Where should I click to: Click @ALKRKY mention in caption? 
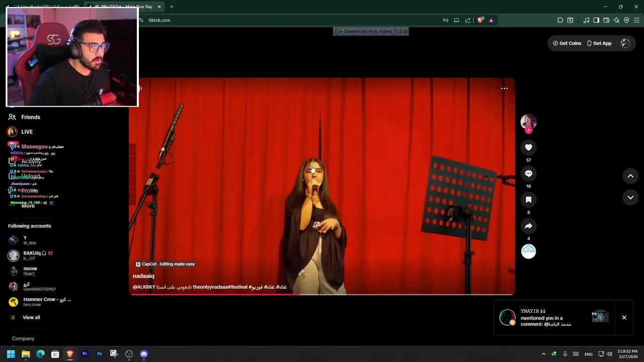pyautogui.click(x=144, y=287)
